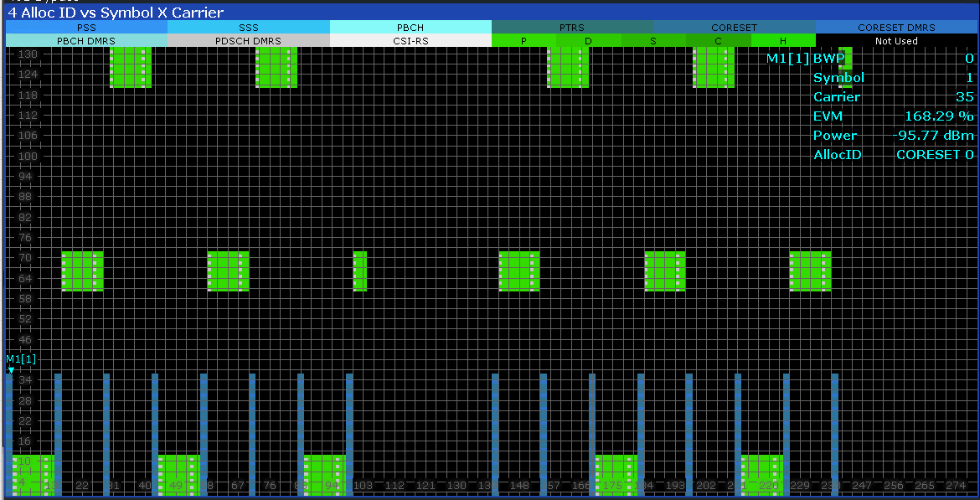Click x-axis label 121

pos(427,487)
